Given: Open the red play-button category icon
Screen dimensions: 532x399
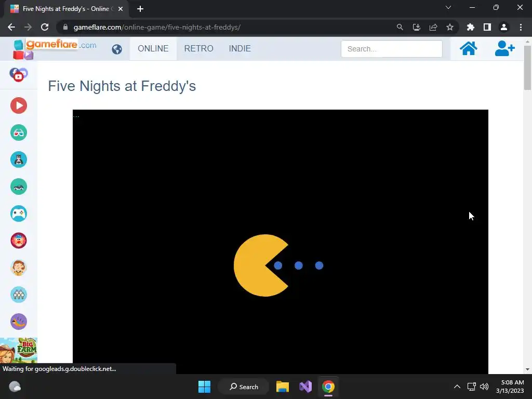Looking at the screenshot, I should click(x=19, y=105).
